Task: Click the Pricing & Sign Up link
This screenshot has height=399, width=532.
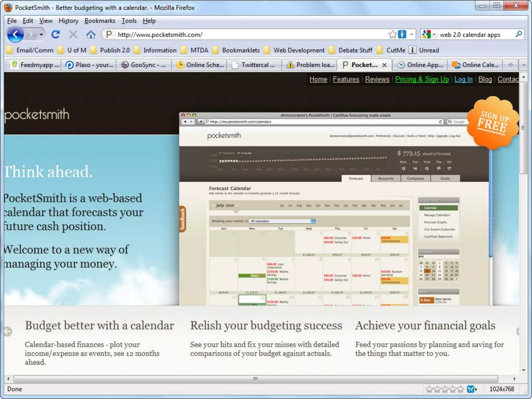Action: click(422, 79)
